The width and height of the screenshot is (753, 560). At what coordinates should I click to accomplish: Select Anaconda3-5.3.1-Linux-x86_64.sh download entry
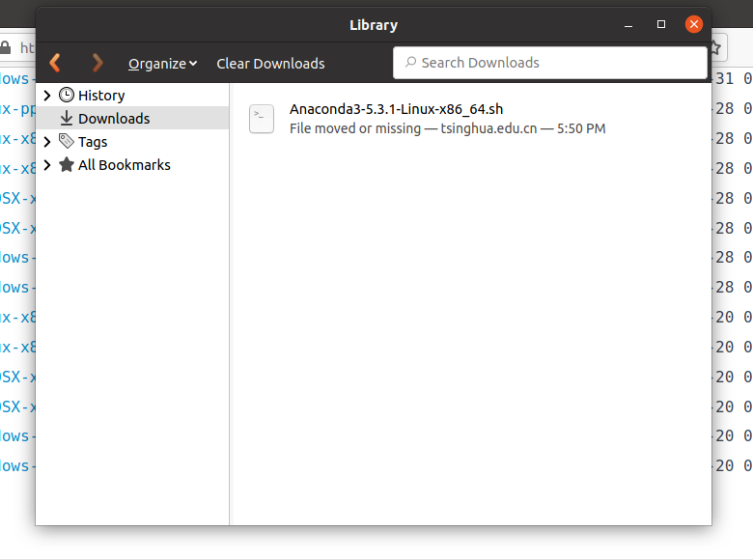click(x=471, y=119)
